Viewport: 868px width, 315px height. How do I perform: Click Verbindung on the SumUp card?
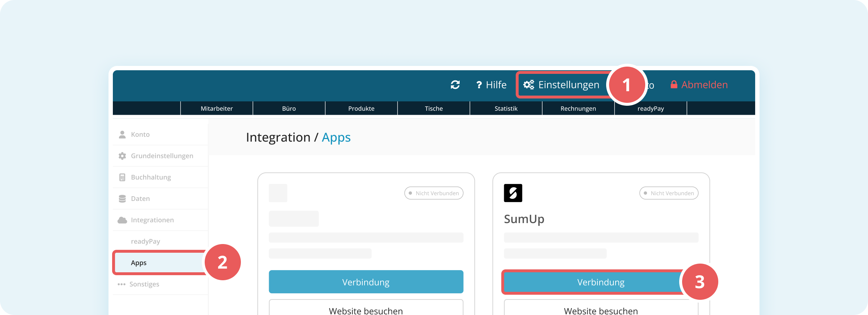coord(601,282)
